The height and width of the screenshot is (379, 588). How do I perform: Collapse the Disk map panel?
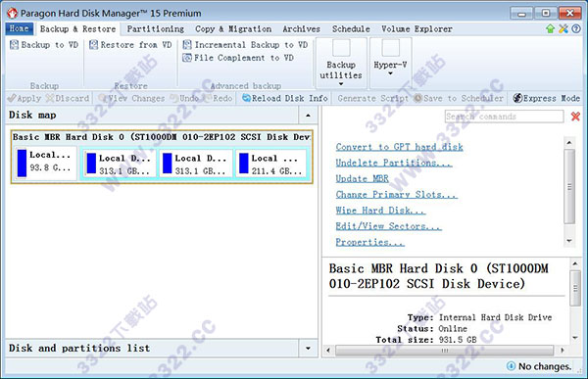pyautogui.click(x=309, y=116)
